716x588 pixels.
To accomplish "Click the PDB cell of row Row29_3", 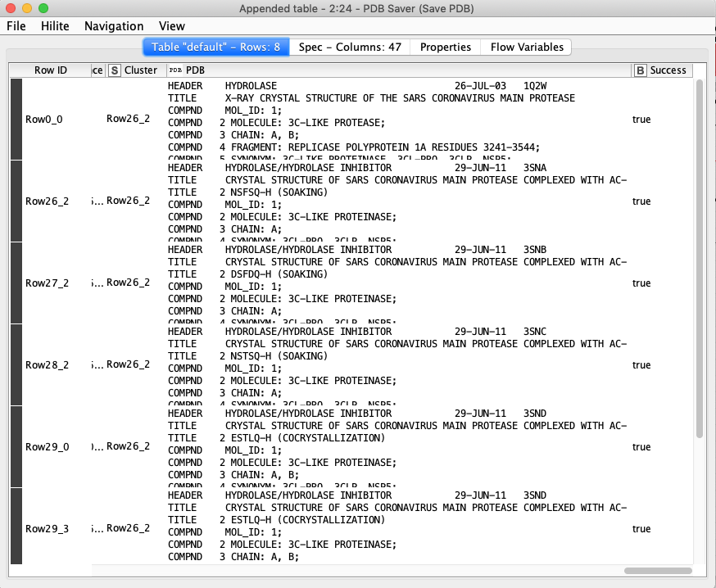I will (x=397, y=527).
